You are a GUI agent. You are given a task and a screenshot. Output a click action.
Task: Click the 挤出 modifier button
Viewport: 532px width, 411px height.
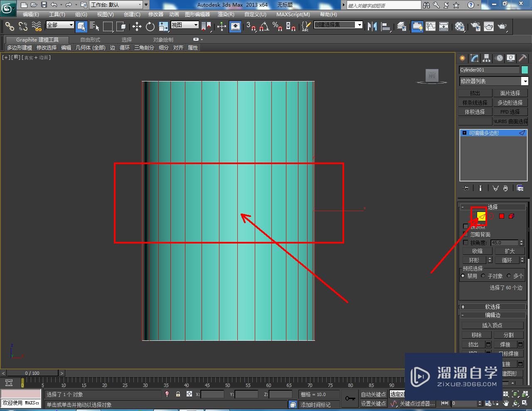(x=475, y=93)
